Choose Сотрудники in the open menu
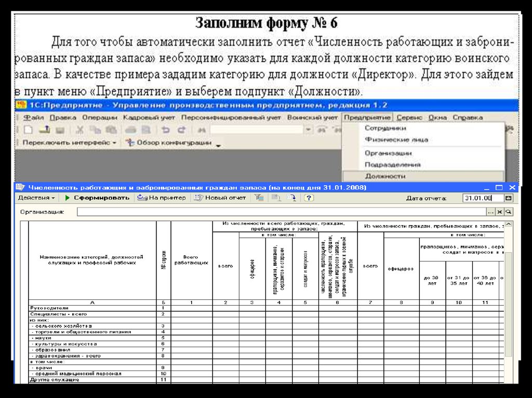Viewport: 532px width, 398px height. 385,128
